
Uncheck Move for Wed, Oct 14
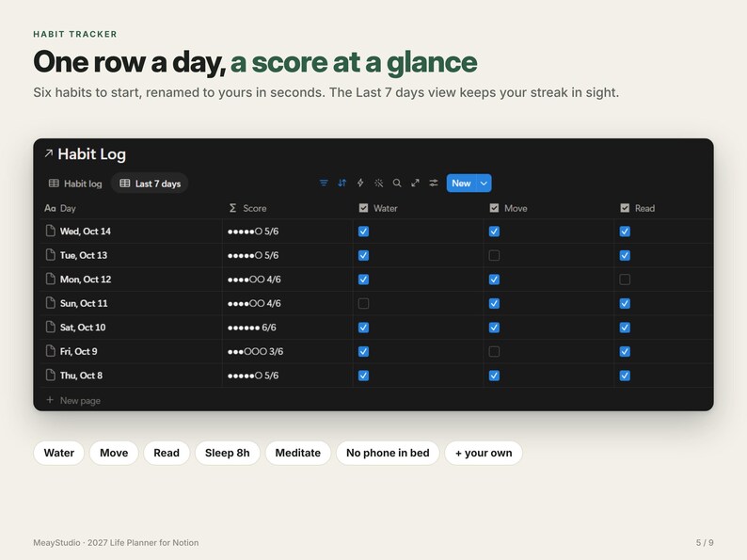[494, 232]
